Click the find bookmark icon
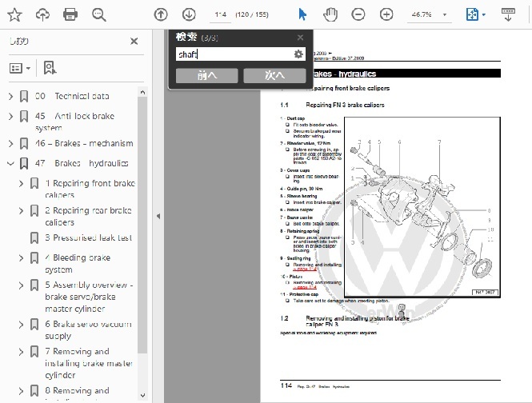The width and height of the screenshot is (532, 403). pos(50,68)
